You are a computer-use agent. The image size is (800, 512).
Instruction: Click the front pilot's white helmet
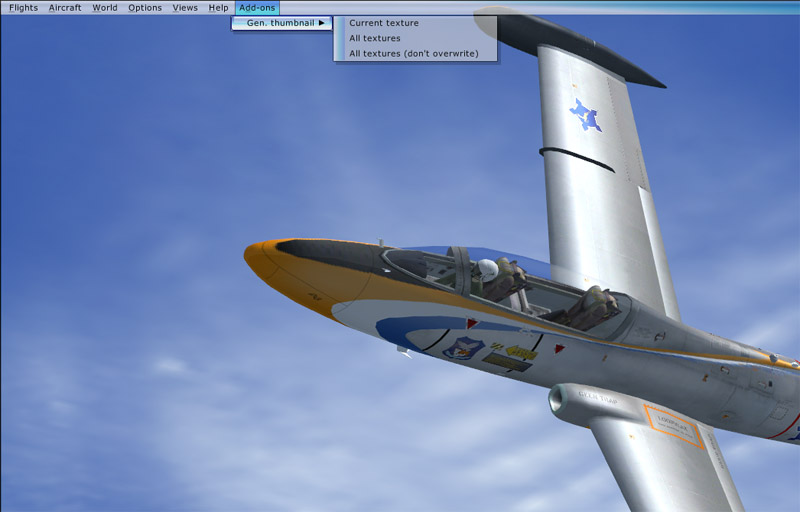(488, 269)
